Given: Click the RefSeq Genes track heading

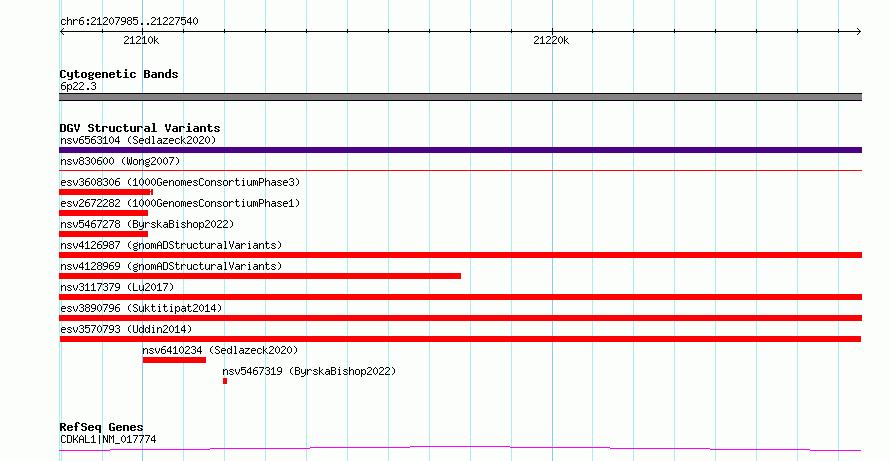Looking at the screenshot, I should tap(101, 427).
